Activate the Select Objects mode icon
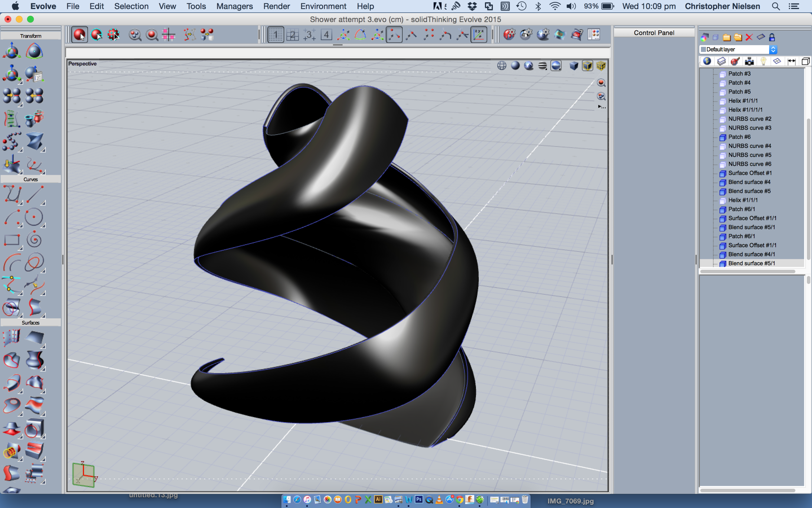The image size is (812, 508). pos(80,34)
